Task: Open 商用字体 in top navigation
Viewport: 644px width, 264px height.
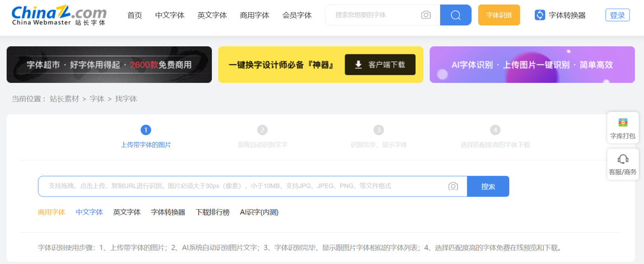Action: (x=255, y=15)
